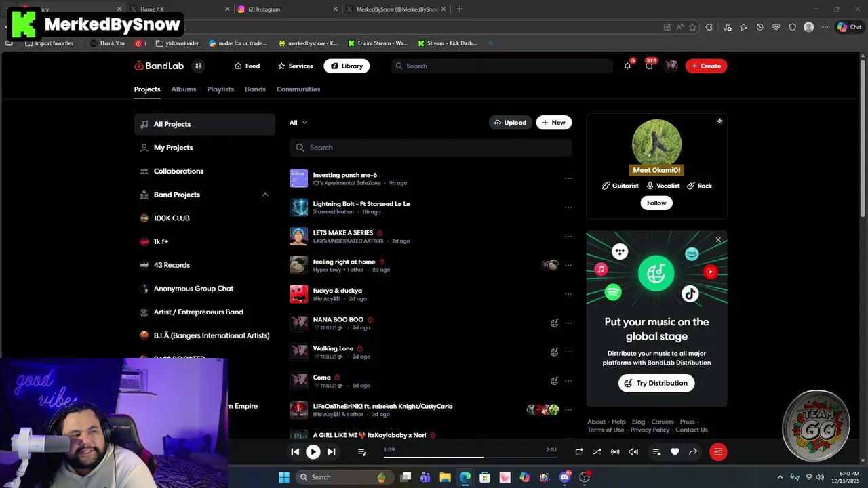
Task: Click mastering icon on NANA BOO BOO row
Action: coord(554,323)
